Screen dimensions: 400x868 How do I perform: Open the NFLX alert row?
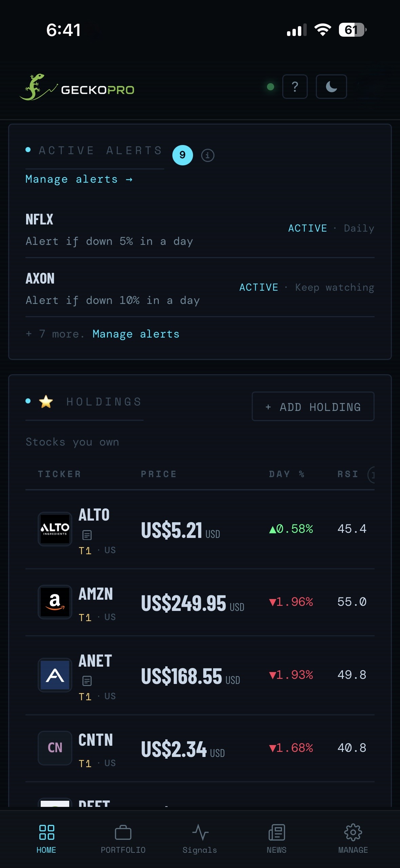(200, 229)
